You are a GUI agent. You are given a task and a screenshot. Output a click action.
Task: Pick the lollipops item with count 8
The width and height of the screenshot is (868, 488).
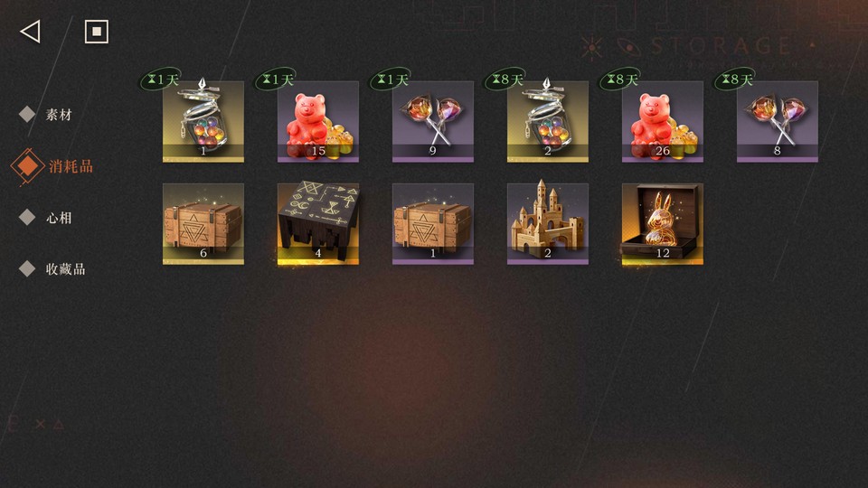[778, 121]
